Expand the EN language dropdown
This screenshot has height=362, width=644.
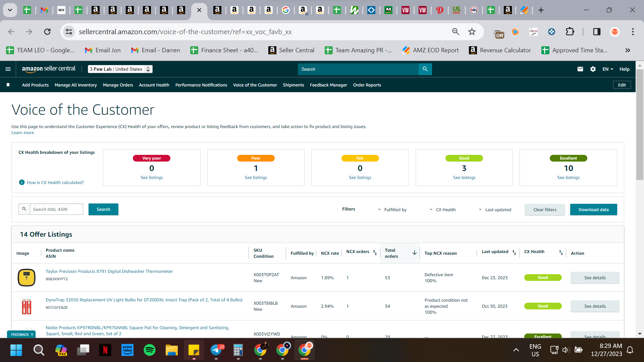(607, 69)
